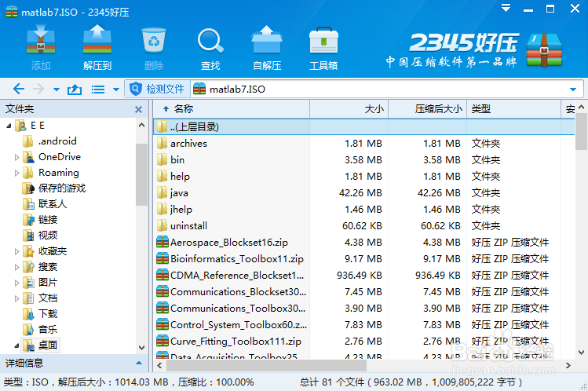Click the 解压到 (Extract to) toolbar icon
This screenshot has height=391, width=588.
coord(97,40)
